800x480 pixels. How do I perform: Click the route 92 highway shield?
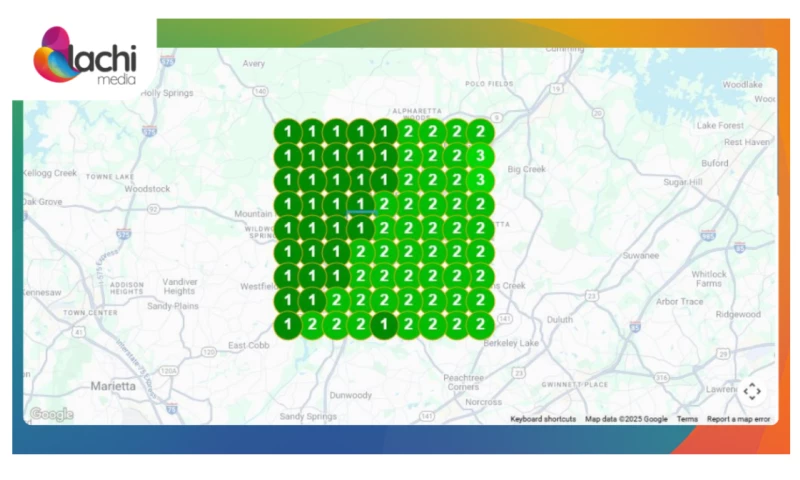click(x=153, y=209)
